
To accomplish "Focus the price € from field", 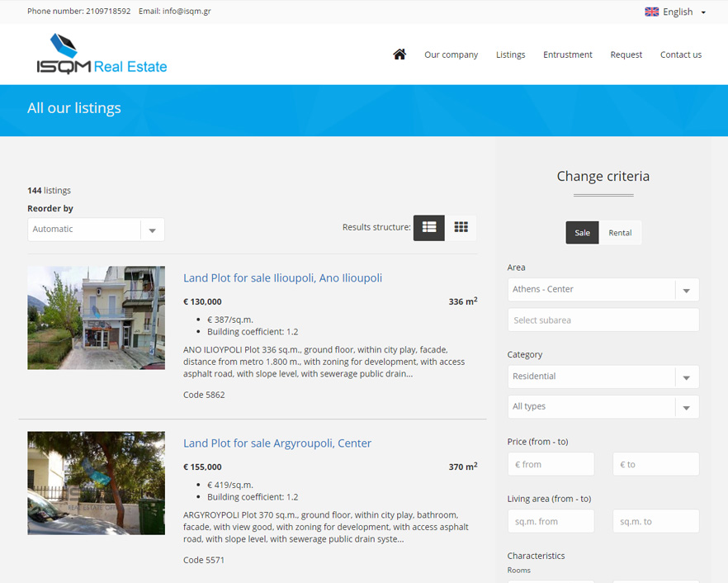I will (x=551, y=464).
